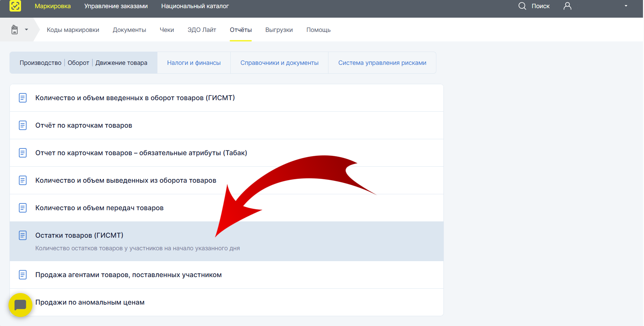Open report Количество и объем введенных в оборот товаров (ГИСМТ)
644x326 pixels.
[x=227, y=98]
